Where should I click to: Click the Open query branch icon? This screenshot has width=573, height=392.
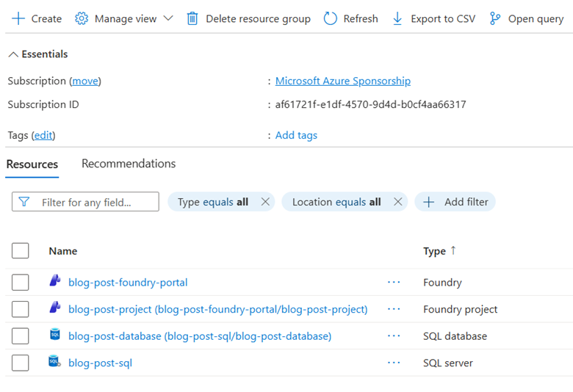[495, 18]
